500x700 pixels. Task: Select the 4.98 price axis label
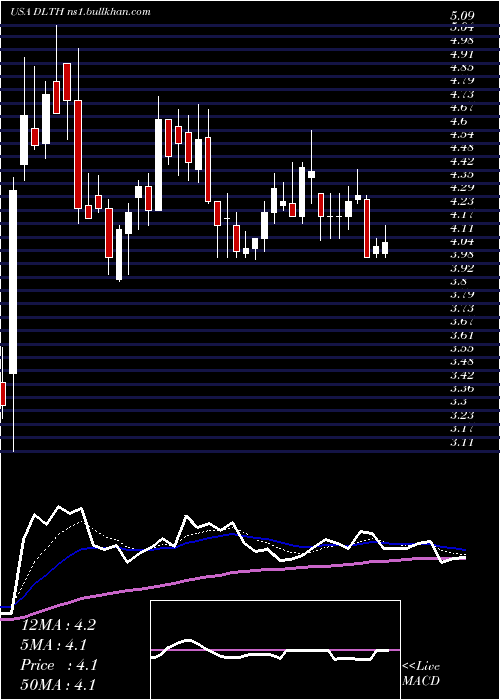pos(462,41)
